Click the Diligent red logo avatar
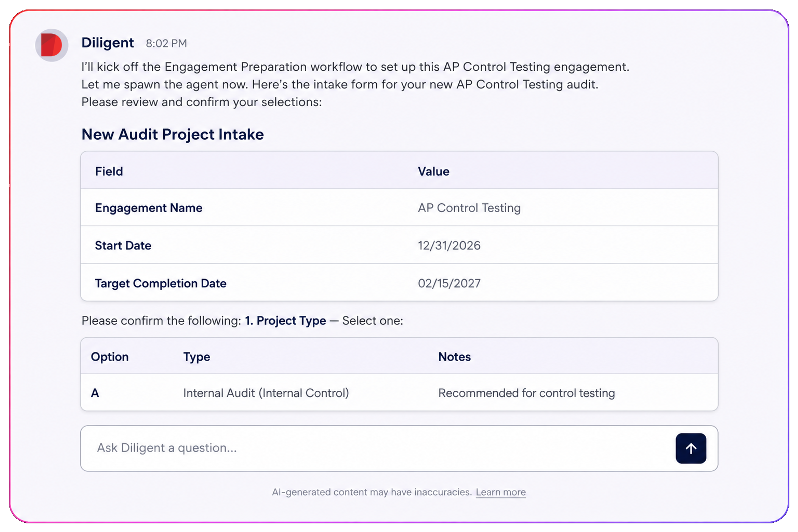The image size is (798, 532). 52,45
